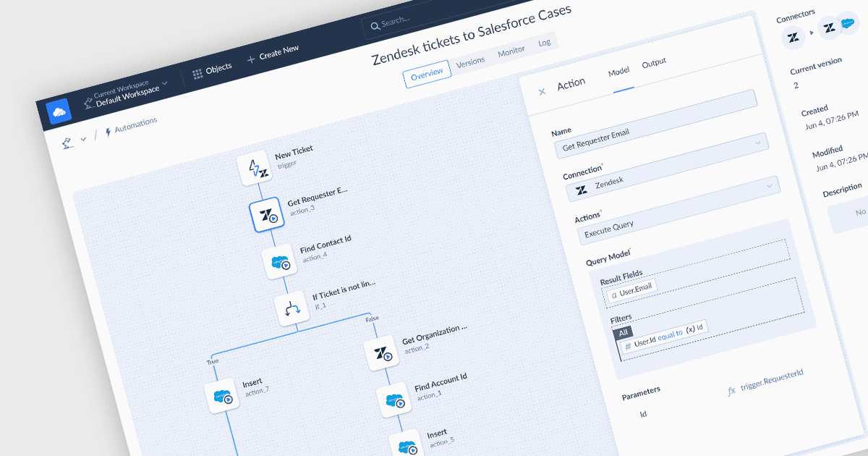Click the magnifier search icon
868x456 pixels.
pos(375,27)
